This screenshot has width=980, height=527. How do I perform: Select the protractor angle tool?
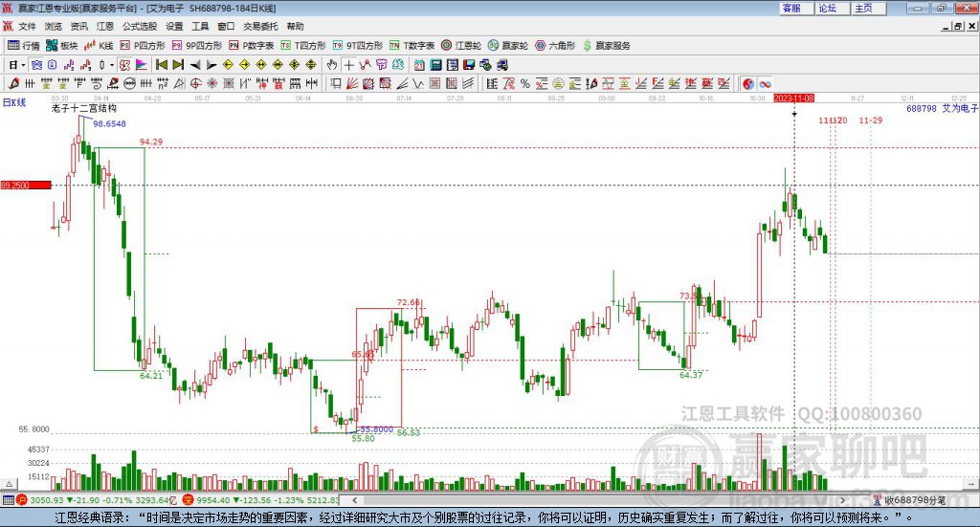coord(179,83)
